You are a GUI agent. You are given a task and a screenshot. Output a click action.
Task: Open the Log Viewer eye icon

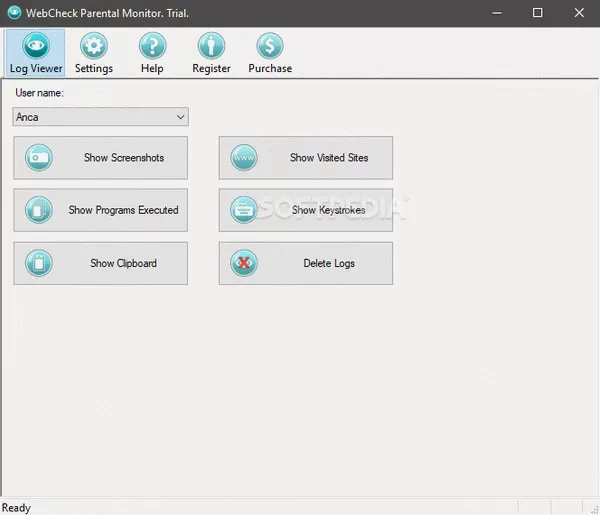36,46
